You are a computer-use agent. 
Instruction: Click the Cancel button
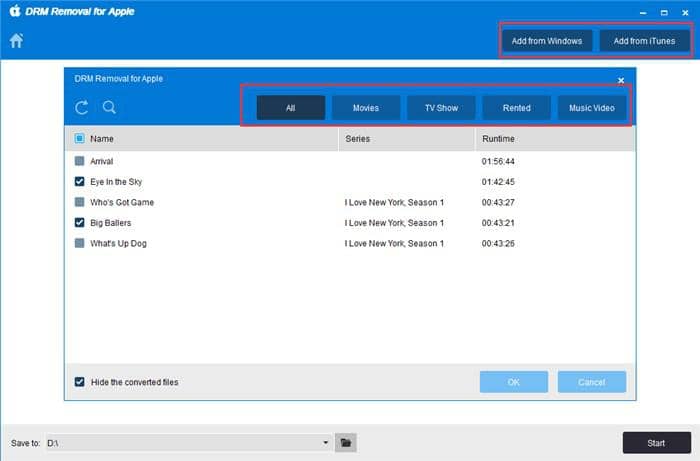pos(592,382)
